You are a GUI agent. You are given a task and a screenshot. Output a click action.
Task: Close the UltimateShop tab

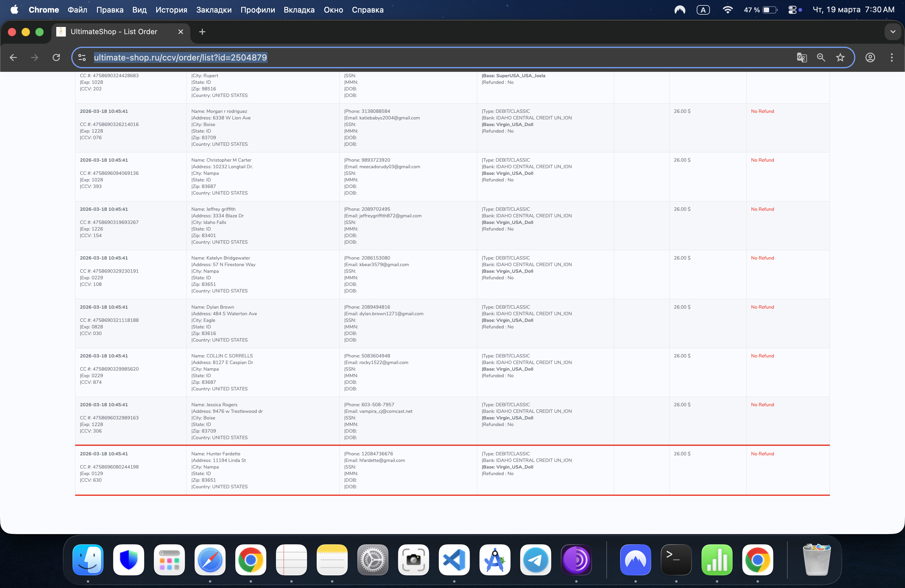tap(181, 32)
